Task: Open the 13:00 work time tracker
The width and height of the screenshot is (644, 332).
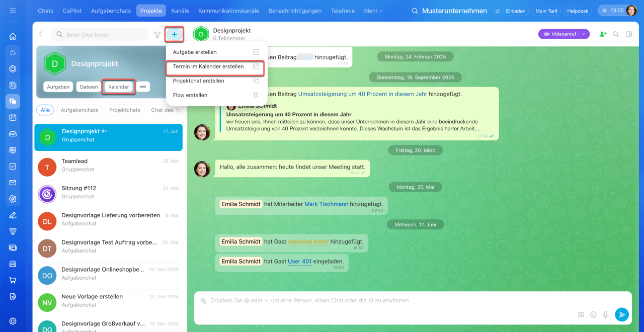Action: pos(612,11)
